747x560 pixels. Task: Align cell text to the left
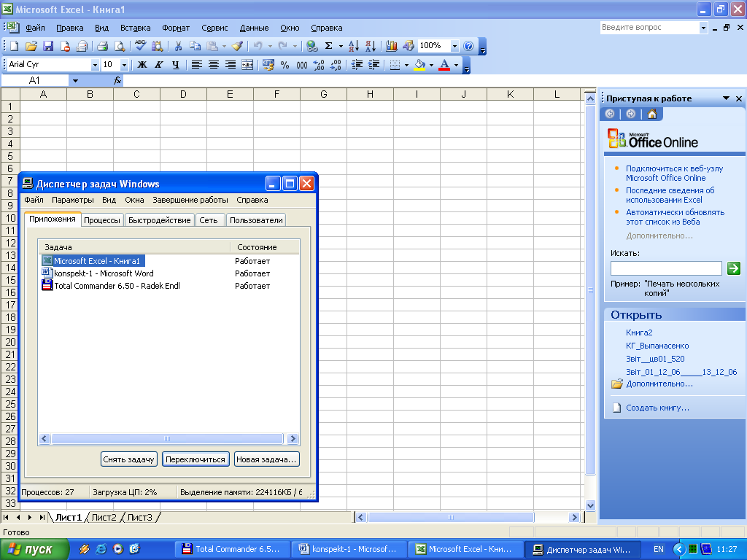[197, 64]
